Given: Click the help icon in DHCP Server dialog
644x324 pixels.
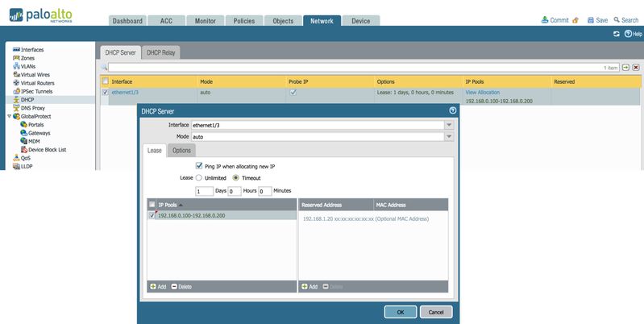Looking at the screenshot, I should [453, 110].
